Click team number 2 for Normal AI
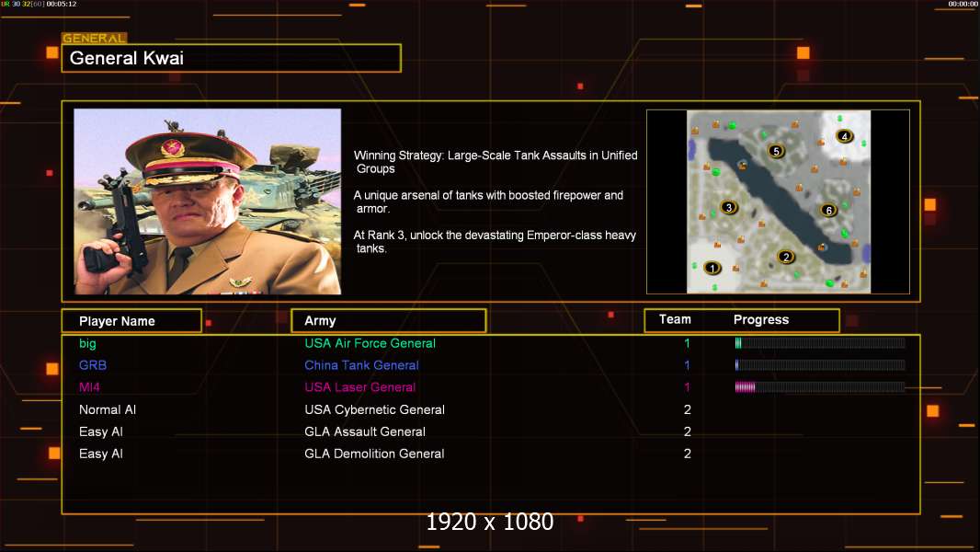 pos(687,409)
